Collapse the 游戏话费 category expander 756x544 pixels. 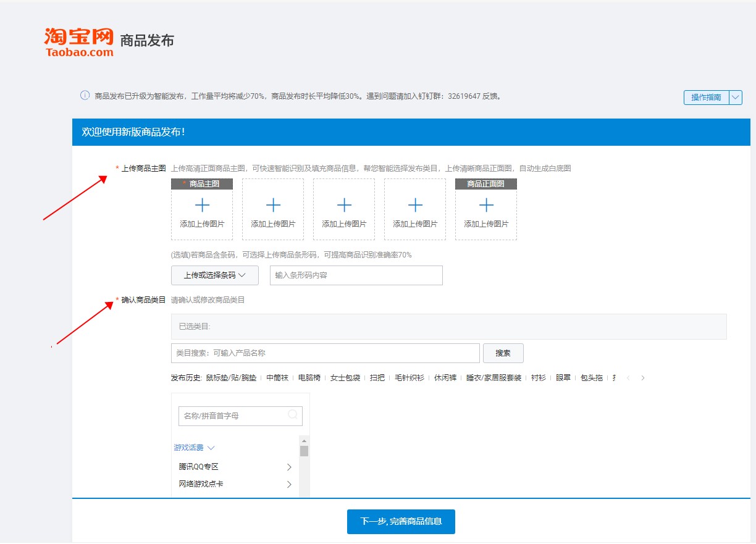click(x=210, y=447)
